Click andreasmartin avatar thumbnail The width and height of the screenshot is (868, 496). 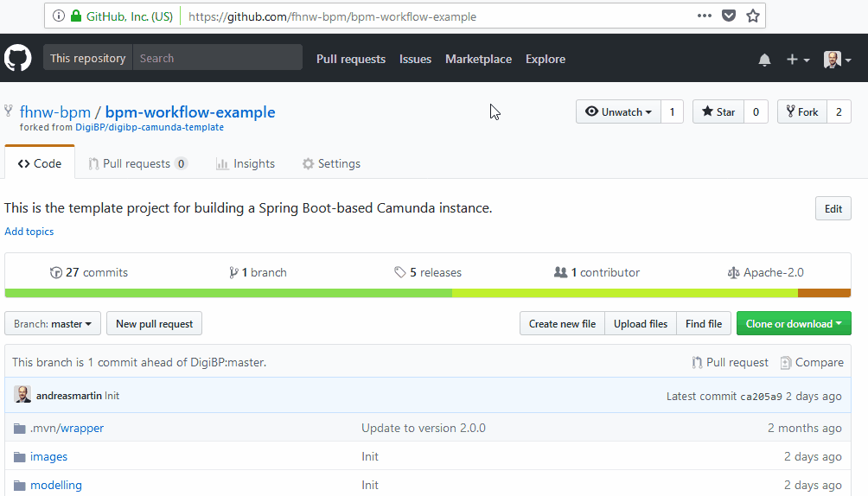coord(22,395)
